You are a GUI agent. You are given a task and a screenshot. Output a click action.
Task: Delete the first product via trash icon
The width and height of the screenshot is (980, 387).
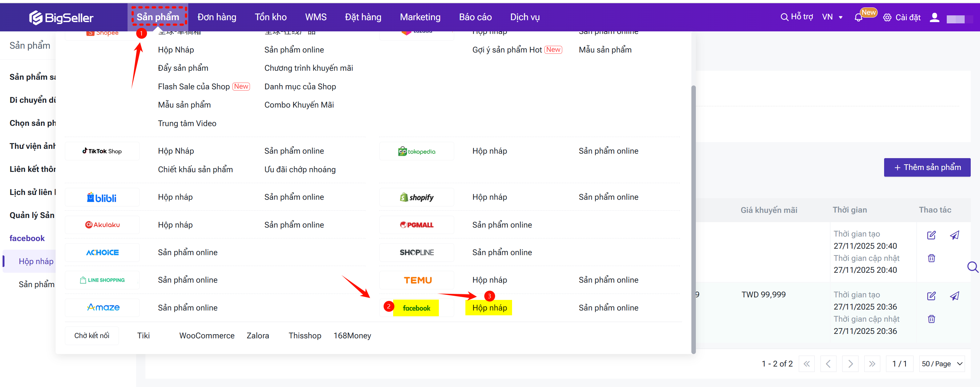931,258
